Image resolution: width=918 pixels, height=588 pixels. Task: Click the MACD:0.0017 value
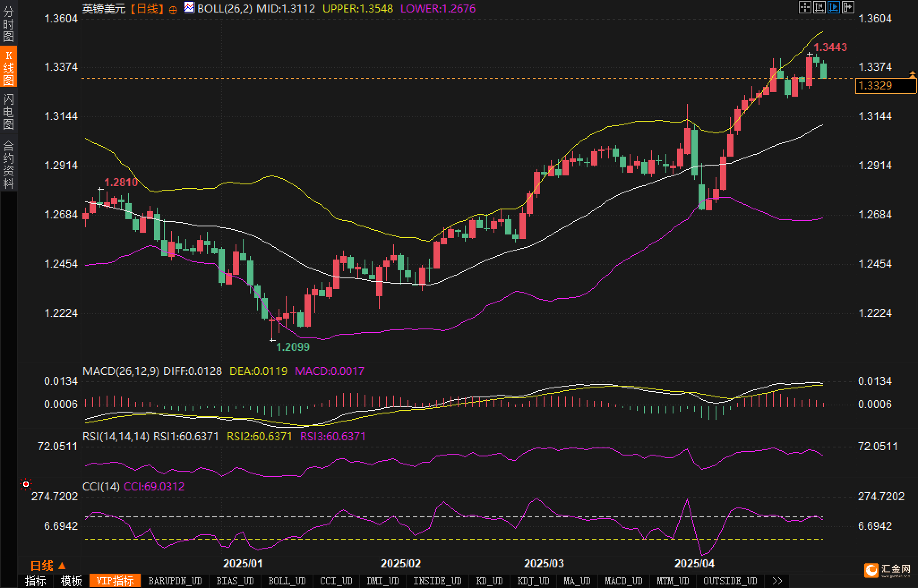pos(330,371)
